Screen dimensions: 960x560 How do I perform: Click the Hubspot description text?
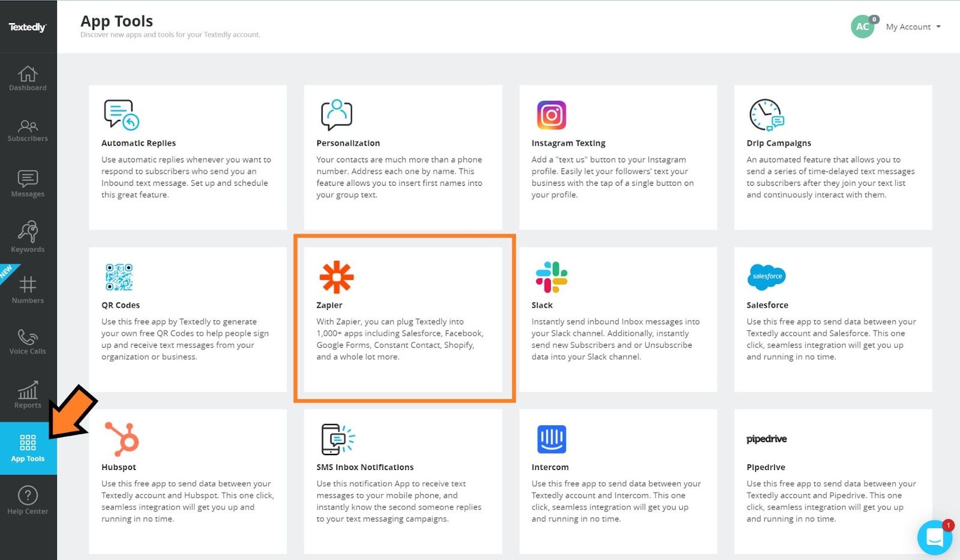pos(187,501)
